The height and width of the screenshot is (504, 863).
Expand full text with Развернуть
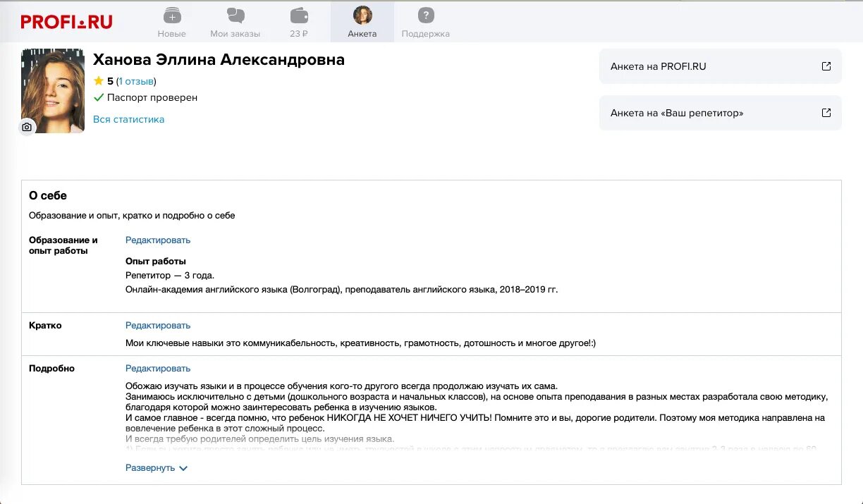coord(150,468)
